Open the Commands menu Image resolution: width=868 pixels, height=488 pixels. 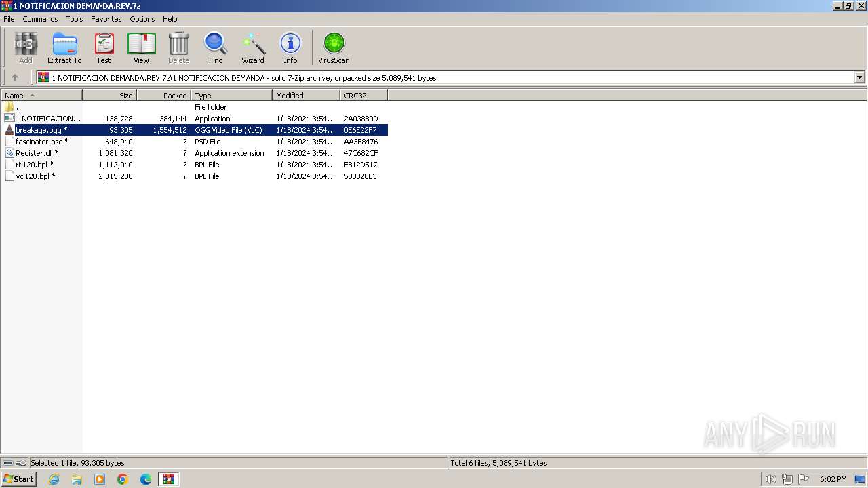tap(40, 19)
